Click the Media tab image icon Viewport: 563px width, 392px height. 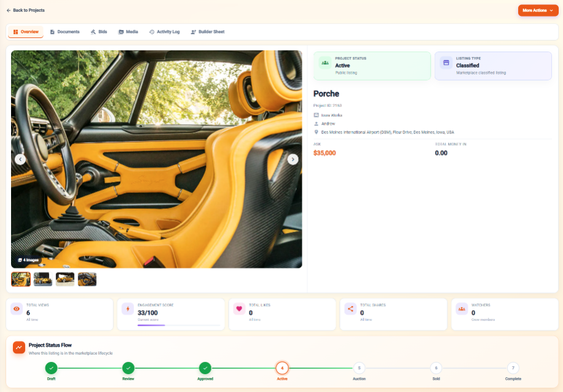click(120, 32)
